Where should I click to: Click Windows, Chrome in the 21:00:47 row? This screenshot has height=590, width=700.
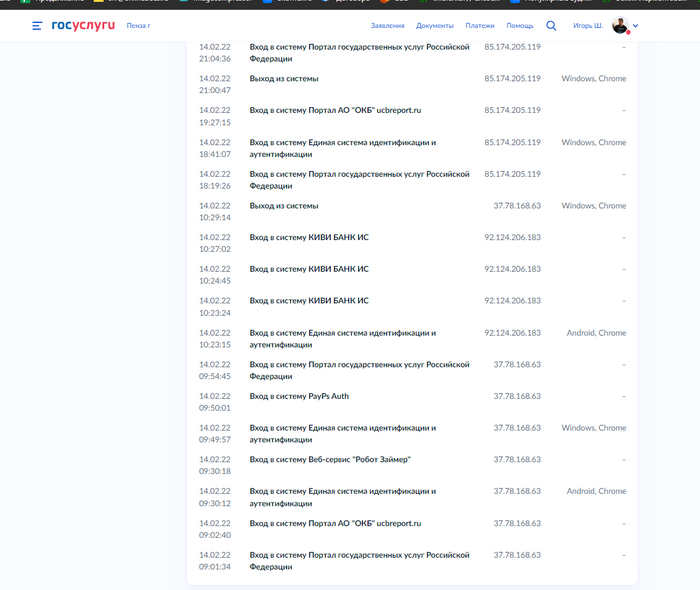pos(594,79)
